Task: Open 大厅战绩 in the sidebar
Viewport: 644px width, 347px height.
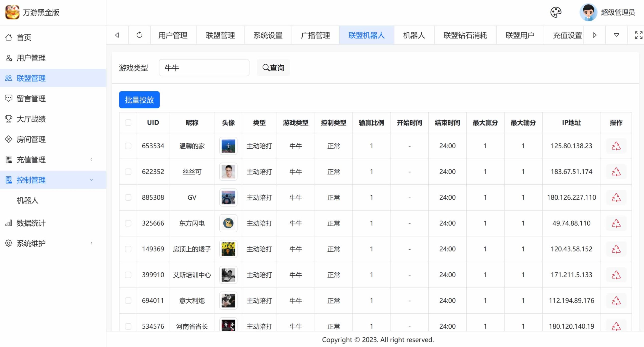Action: coord(53,119)
